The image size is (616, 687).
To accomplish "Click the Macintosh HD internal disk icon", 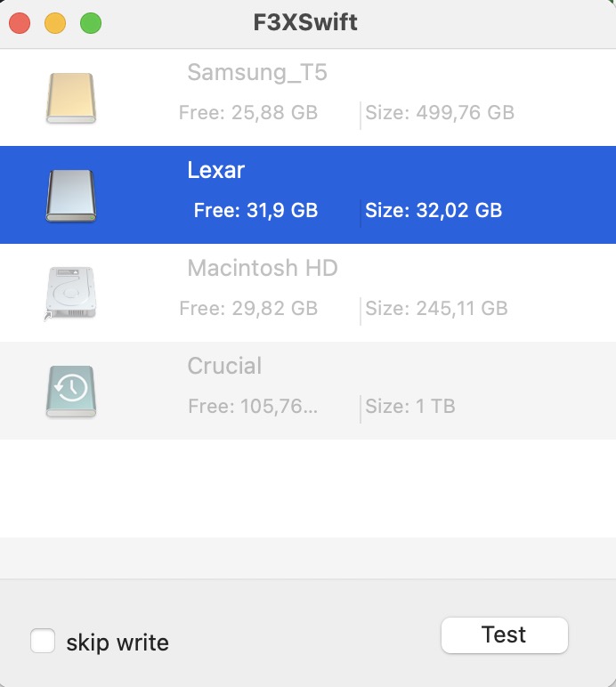I will click(x=71, y=293).
